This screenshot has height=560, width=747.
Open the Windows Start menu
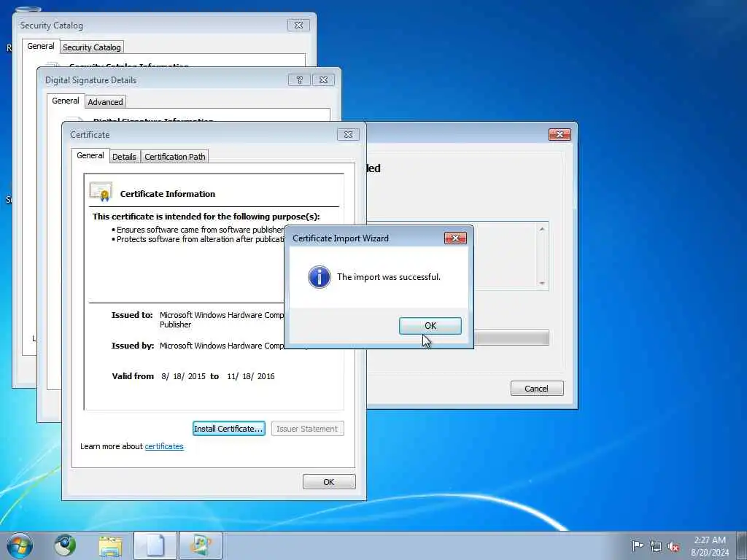[20, 545]
